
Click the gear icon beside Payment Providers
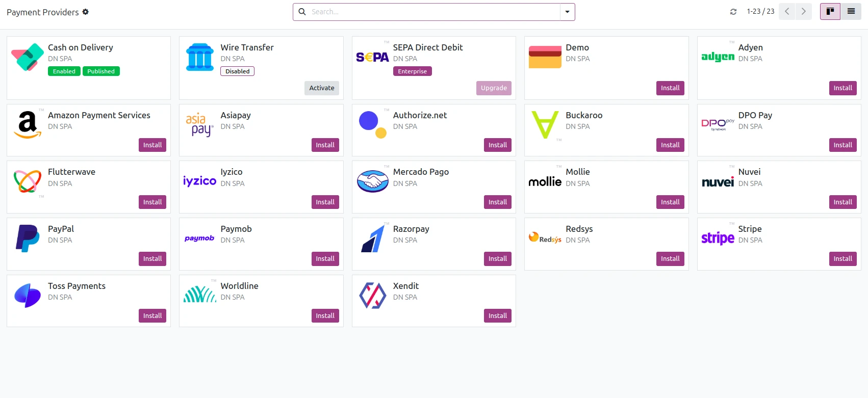click(x=86, y=12)
